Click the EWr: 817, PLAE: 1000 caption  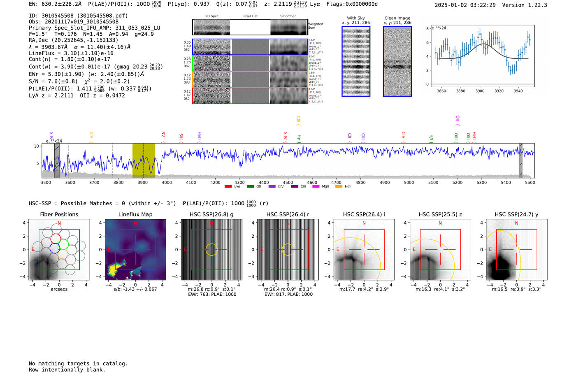[x=288, y=295]
